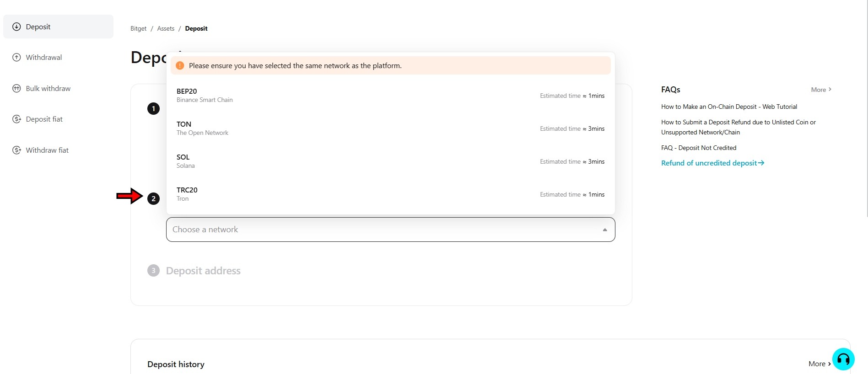Click the estimated time for BEP20
The height and width of the screenshot is (374, 868).
(572, 96)
